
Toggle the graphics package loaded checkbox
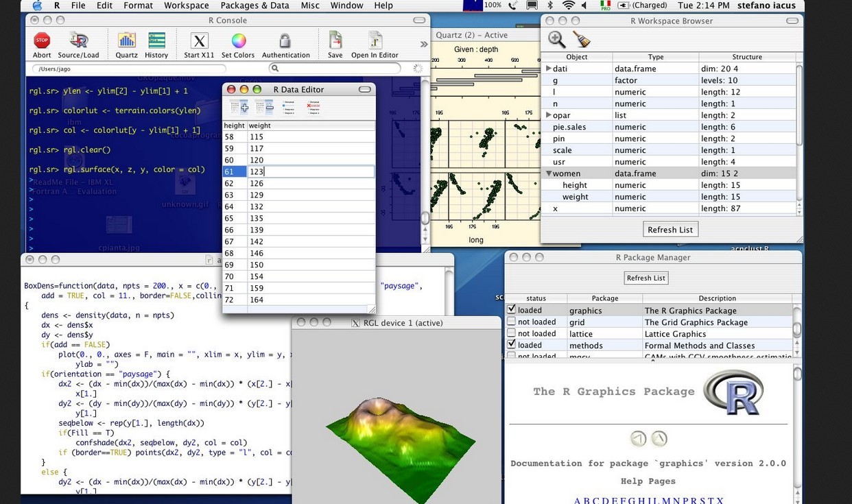point(511,310)
